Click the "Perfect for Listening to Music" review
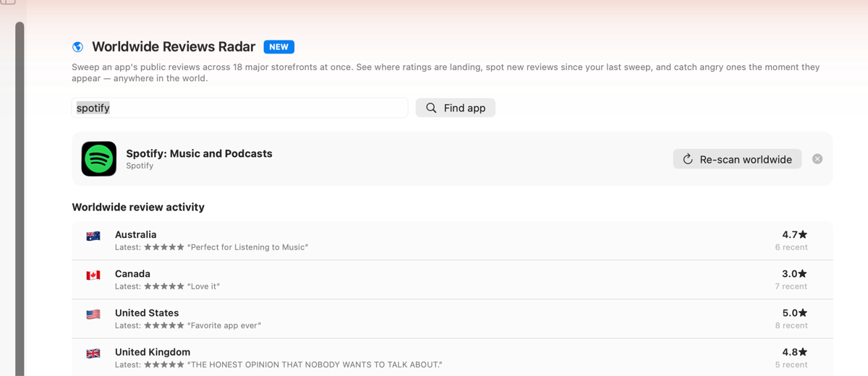The image size is (868, 376). 247,247
